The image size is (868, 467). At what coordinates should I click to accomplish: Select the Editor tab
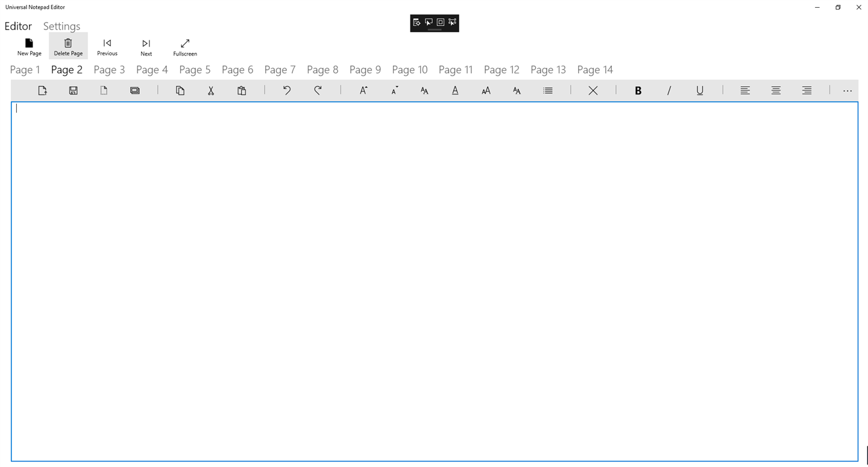pyautogui.click(x=18, y=27)
